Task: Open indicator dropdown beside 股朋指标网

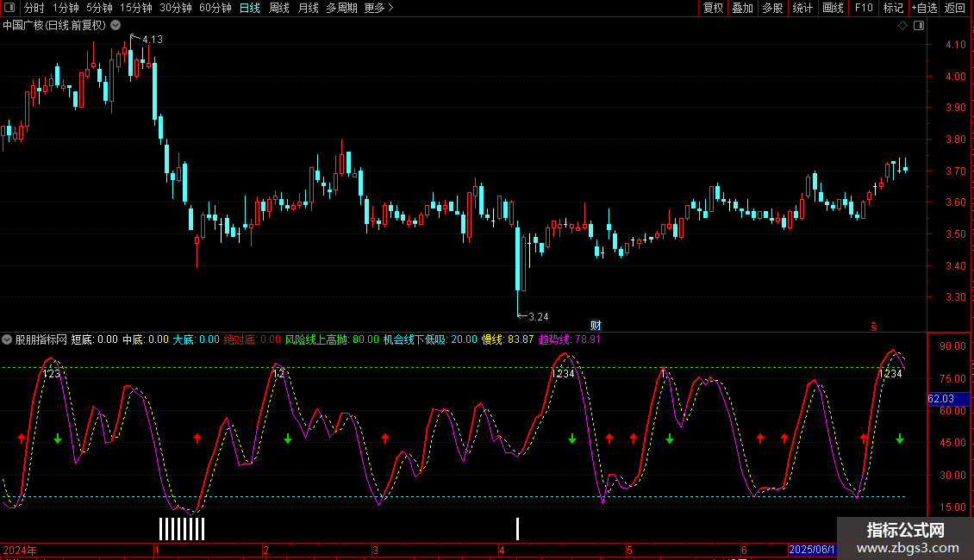Action: 7,339
